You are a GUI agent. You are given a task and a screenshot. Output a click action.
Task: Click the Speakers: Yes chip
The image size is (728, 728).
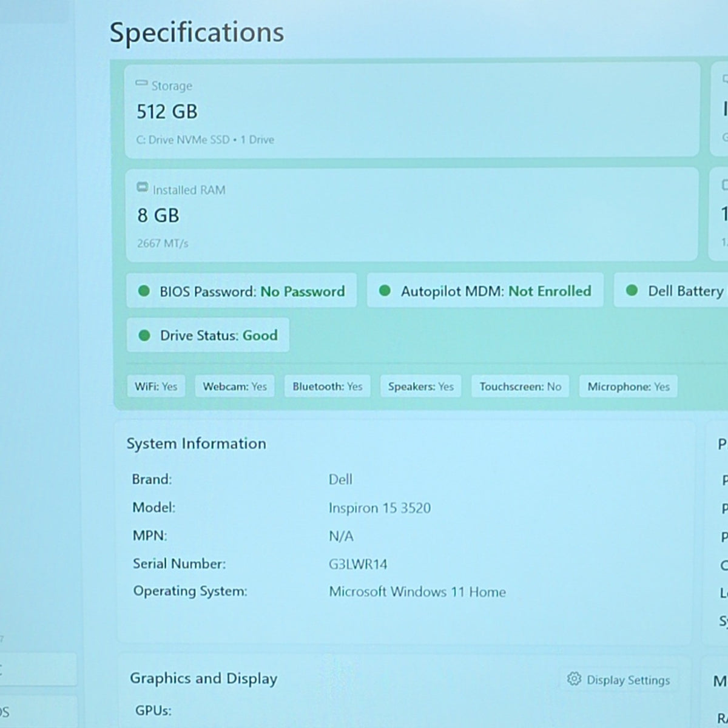tap(421, 386)
